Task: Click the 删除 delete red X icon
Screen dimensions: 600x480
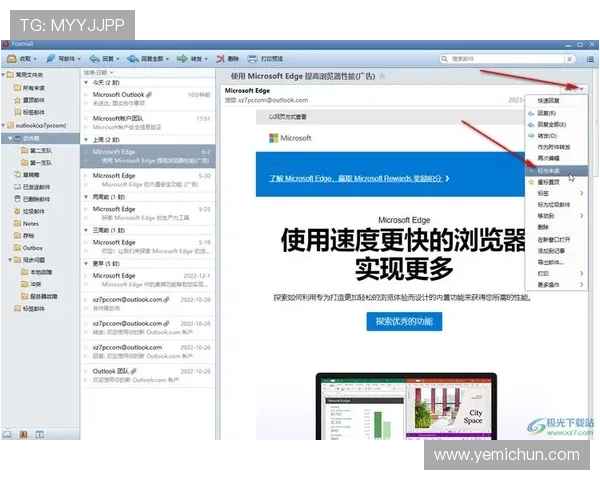Action: (x=220, y=59)
